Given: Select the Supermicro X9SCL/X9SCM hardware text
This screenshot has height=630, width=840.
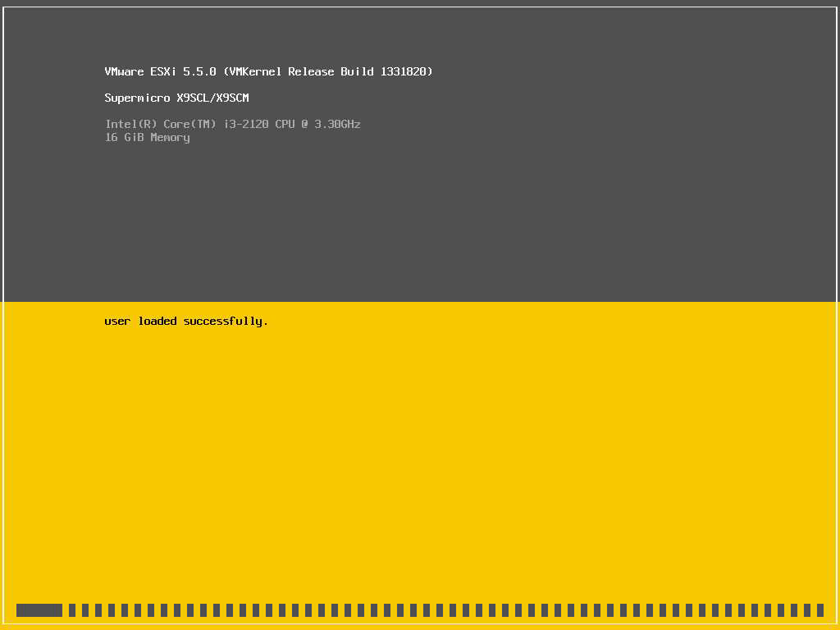Looking at the screenshot, I should [x=177, y=98].
